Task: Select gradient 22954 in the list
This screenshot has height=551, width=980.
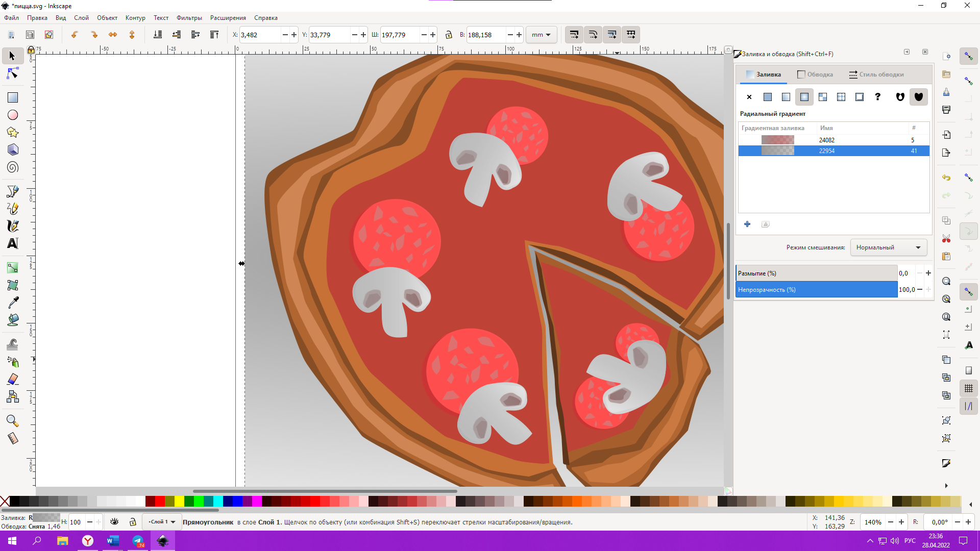Action: point(834,151)
